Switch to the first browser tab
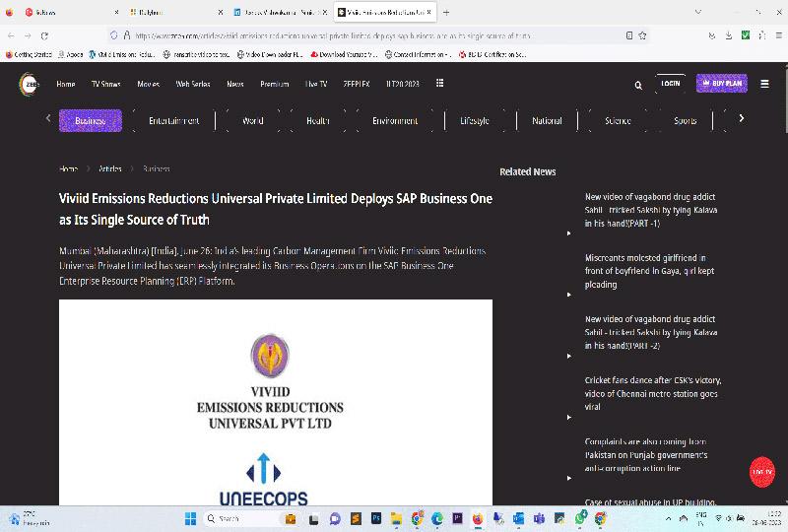 tap(71, 12)
